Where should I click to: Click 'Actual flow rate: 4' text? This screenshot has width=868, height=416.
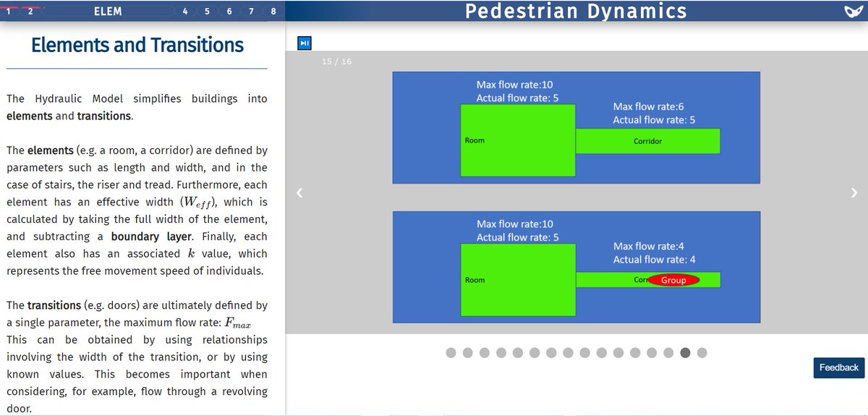[655, 260]
